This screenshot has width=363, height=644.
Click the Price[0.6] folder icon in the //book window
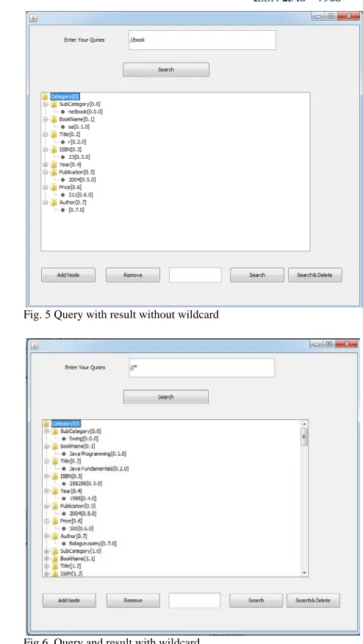[x=54, y=187]
